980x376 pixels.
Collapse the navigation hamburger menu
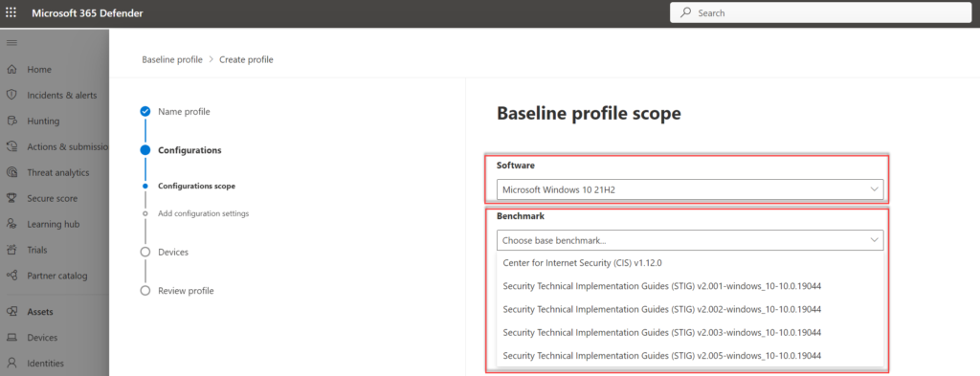pos(11,42)
